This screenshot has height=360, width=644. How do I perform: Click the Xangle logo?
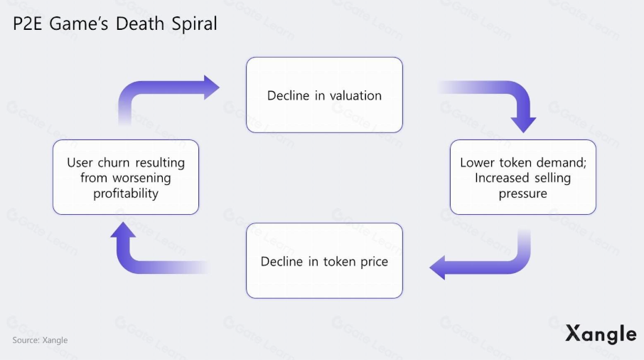tap(601, 333)
